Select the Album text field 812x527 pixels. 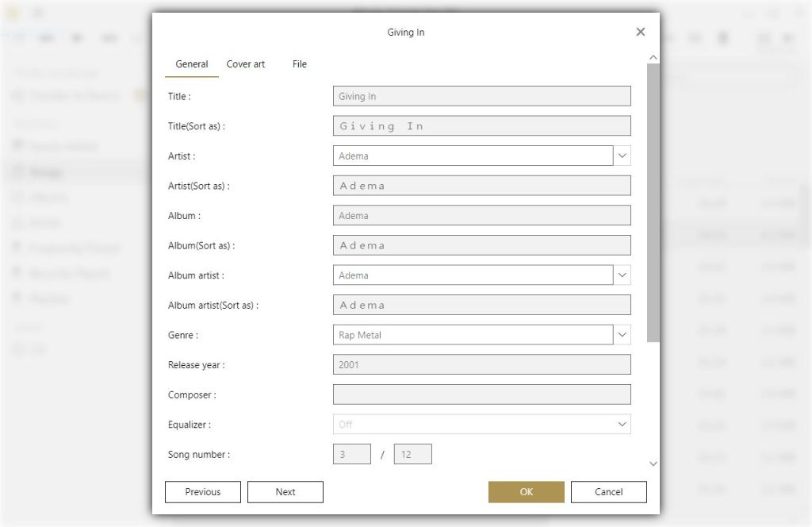click(x=481, y=216)
